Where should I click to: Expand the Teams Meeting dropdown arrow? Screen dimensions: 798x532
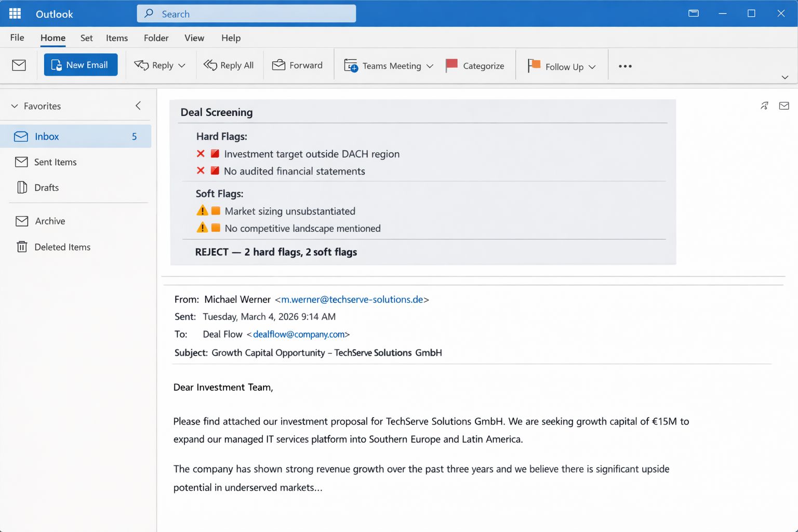430,66
